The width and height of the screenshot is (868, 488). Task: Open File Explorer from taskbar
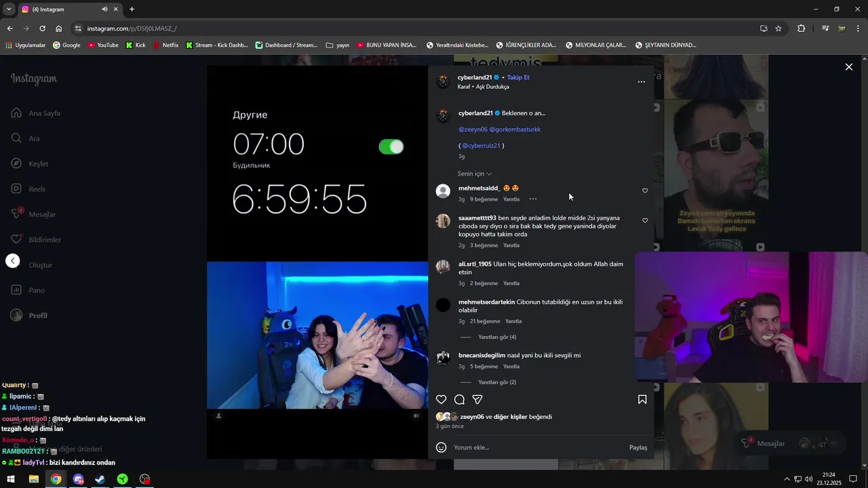click(33, 479)
